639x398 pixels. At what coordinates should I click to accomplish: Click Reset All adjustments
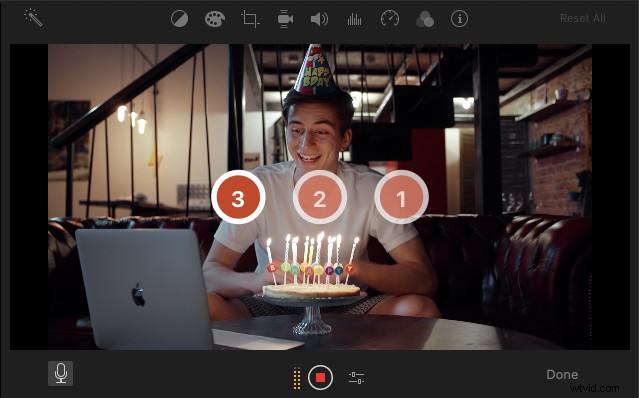point(583,18)
